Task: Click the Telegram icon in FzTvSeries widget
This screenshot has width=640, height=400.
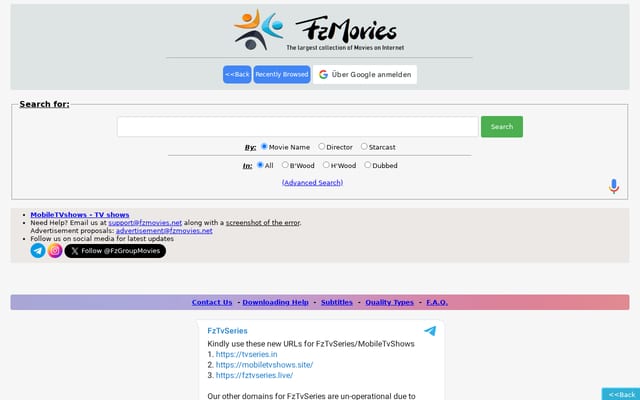Action: (430, 331)
